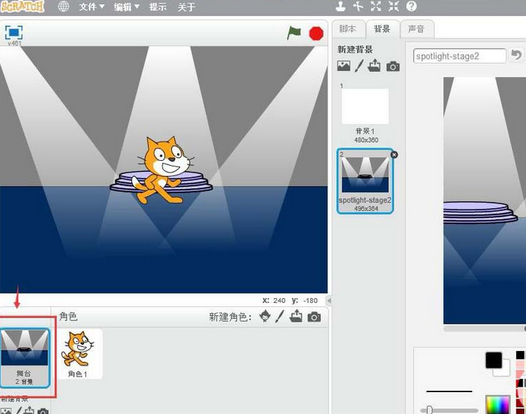
Task: Open the rainbow color picker swatch
Action: point(498,405)
